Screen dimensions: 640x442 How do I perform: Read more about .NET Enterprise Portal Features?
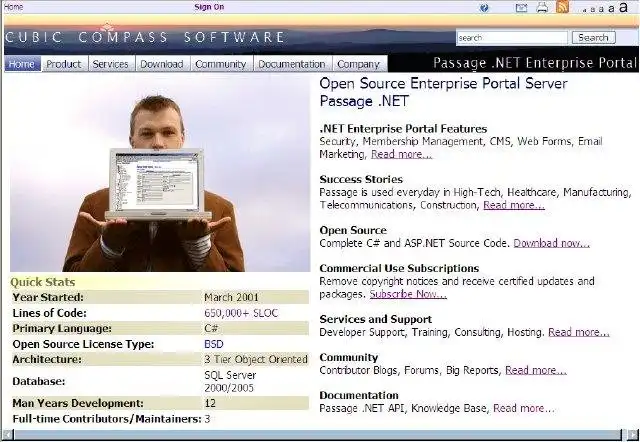[401, 154]
